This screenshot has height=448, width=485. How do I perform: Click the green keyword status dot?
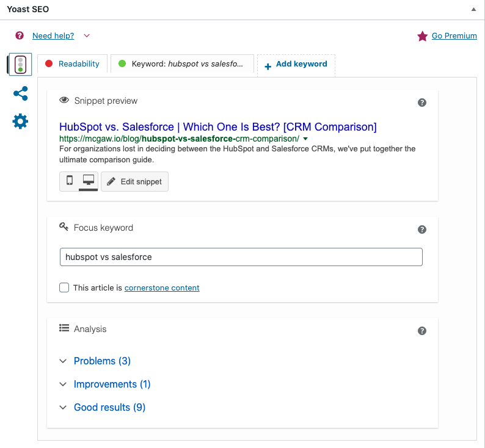click(x=122, y=63)
